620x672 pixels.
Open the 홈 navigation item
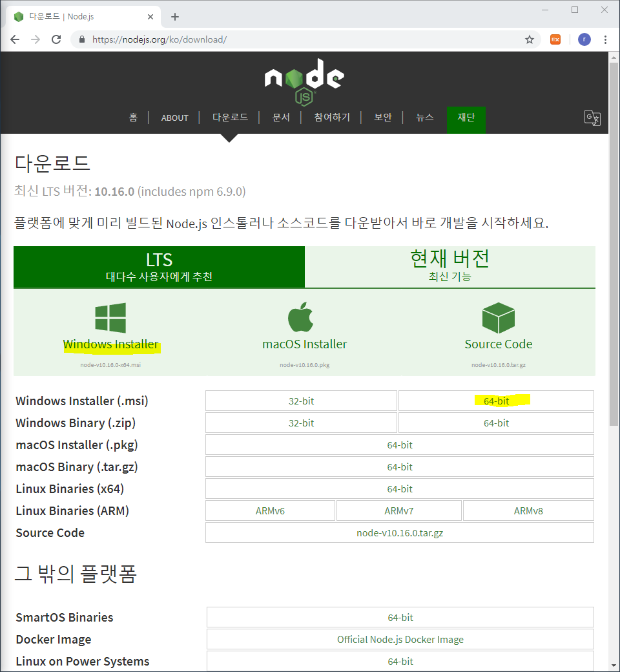133,118
